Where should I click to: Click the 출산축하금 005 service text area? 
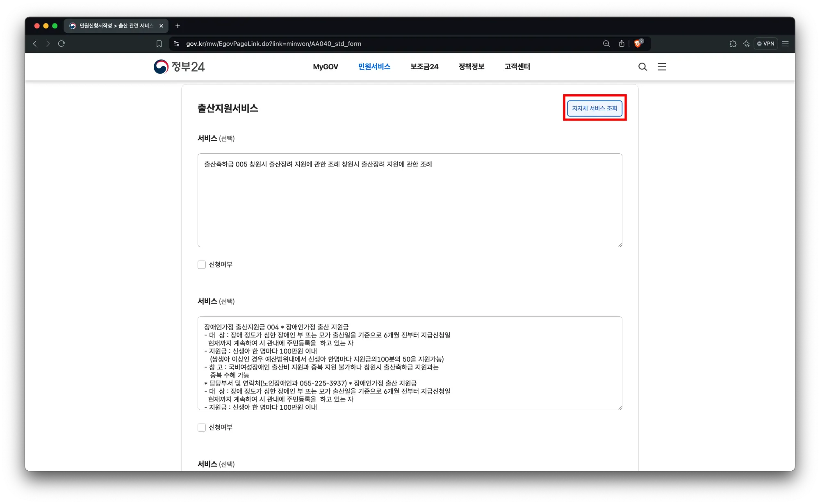(410, 200)
